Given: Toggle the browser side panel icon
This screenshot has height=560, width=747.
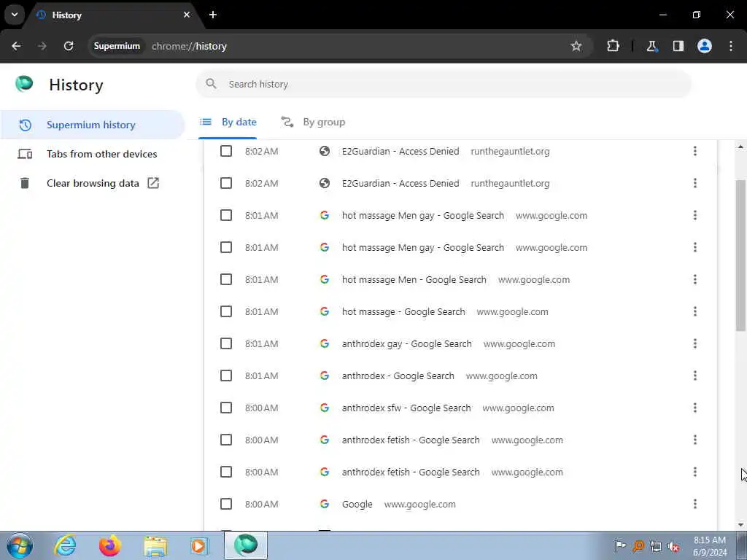Looking at the screenshot, I should [678, 46].
